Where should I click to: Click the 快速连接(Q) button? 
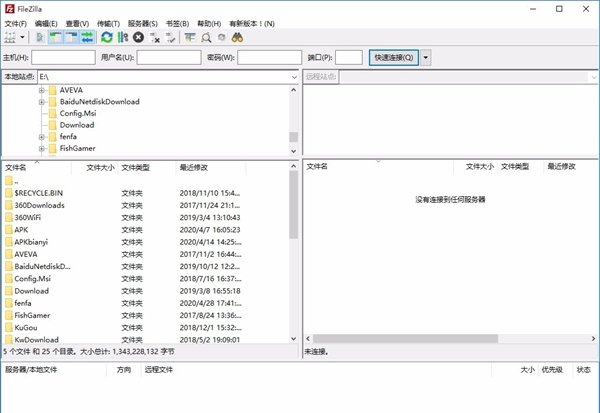pyautogui.click(x=394, y=57)
